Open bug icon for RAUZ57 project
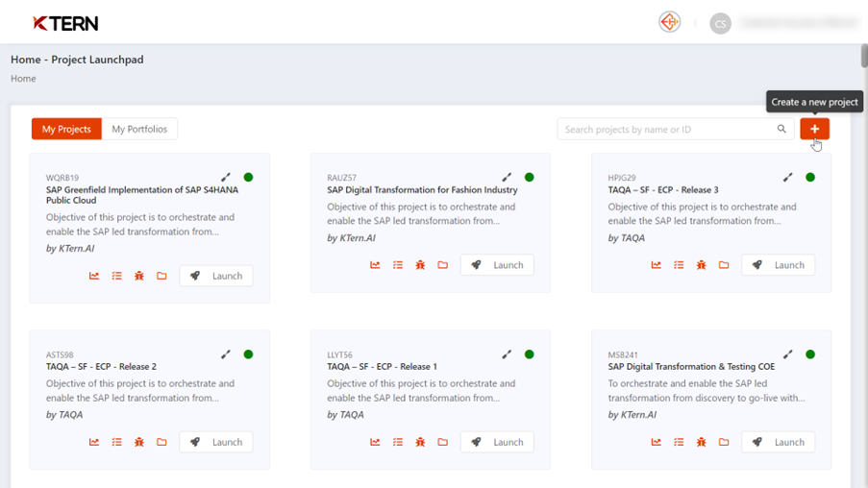This screenshot has height=488, width=868. (x=420, y=265)
